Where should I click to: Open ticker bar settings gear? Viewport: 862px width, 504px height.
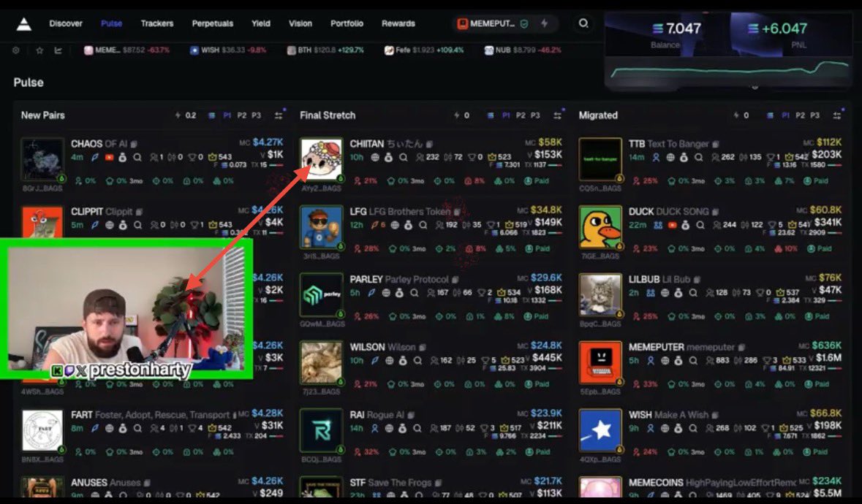(16, 50)
